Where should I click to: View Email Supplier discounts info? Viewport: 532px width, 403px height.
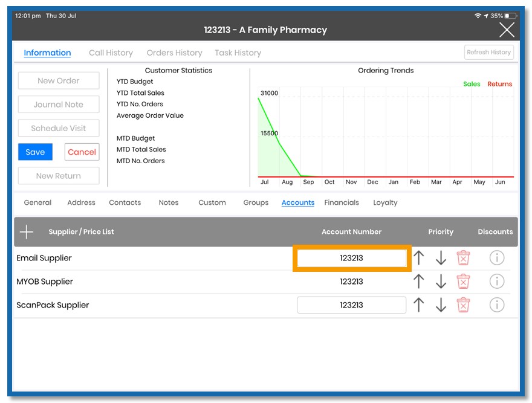point(497,258)
